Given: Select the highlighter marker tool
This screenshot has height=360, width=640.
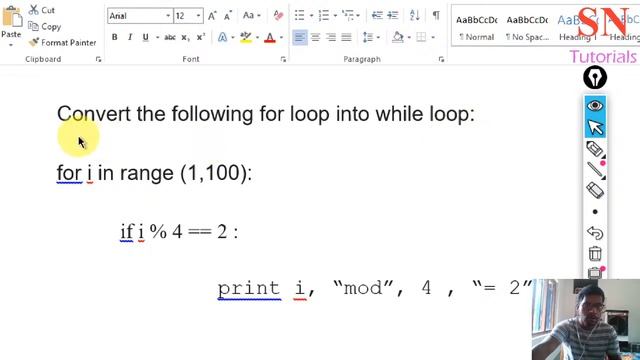Looking at the screenshot, I should tap(595, 149).
